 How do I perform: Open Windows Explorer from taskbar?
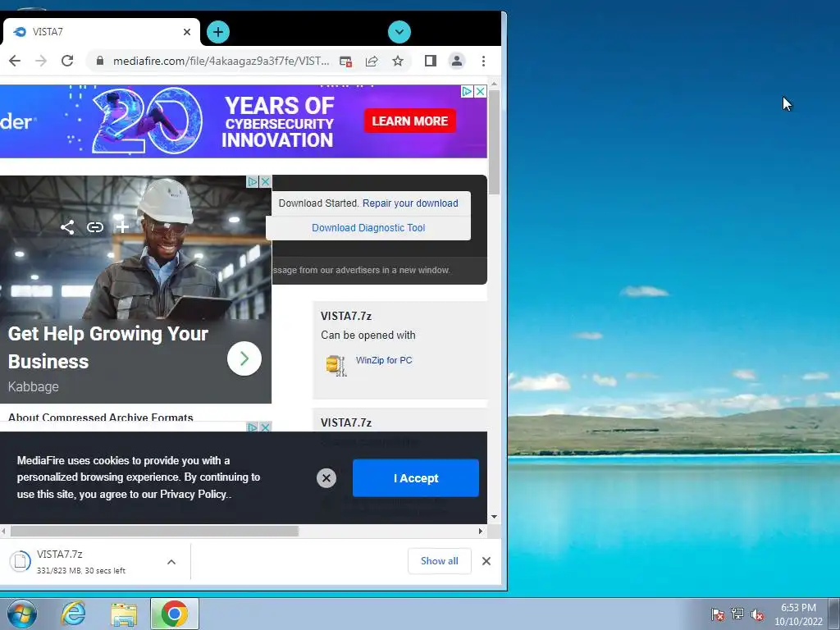(124, 614)
